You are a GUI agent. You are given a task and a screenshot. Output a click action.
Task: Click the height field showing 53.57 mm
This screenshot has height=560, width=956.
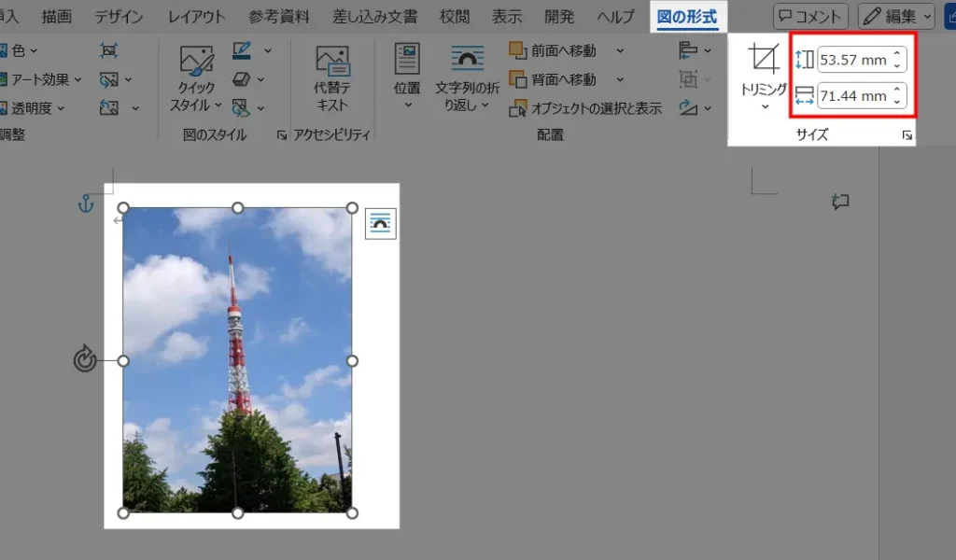[x=852, y=61]
